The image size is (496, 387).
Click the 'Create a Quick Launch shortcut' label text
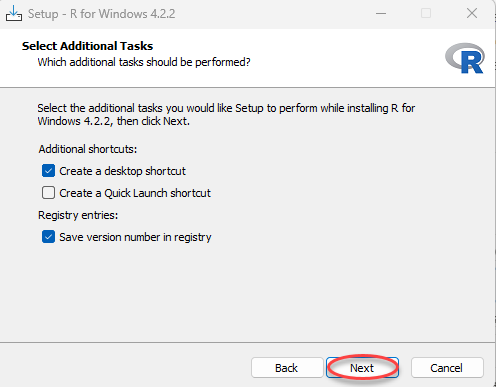135,193
